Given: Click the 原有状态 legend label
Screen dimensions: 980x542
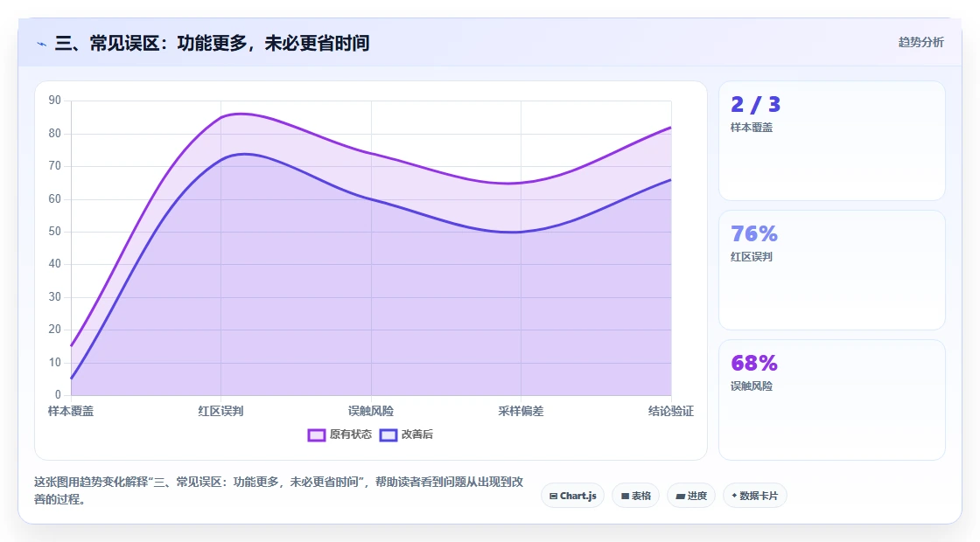Looking at the screenshot, I should 351,434.
